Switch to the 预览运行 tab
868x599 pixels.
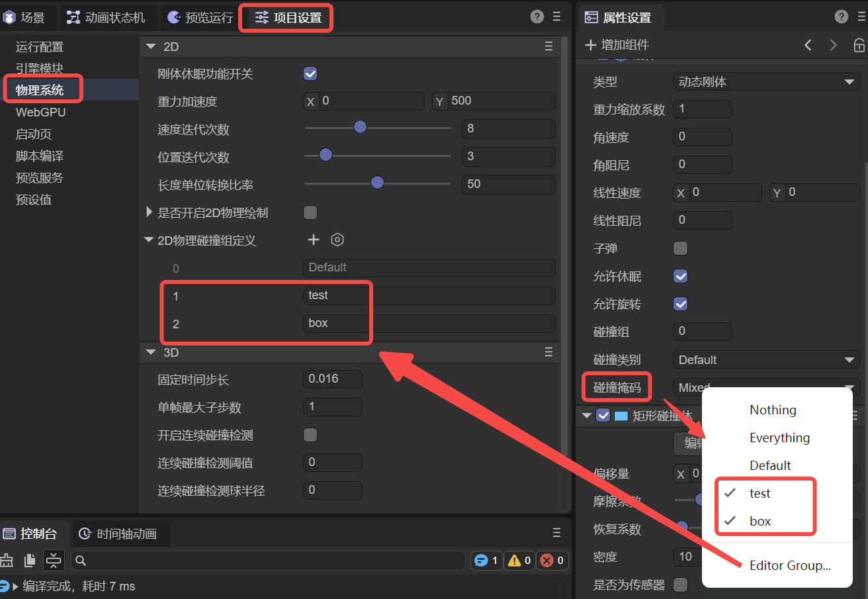(200, 18)
